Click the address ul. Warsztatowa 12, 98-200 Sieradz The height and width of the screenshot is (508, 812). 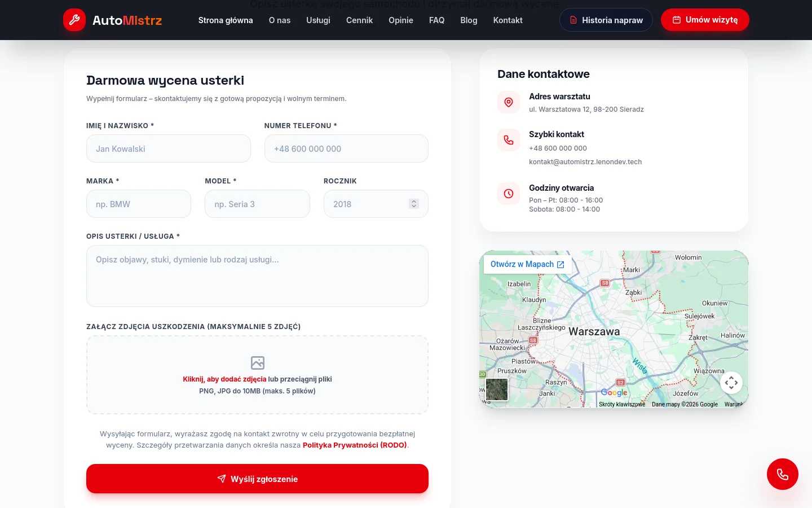(586, 110)
